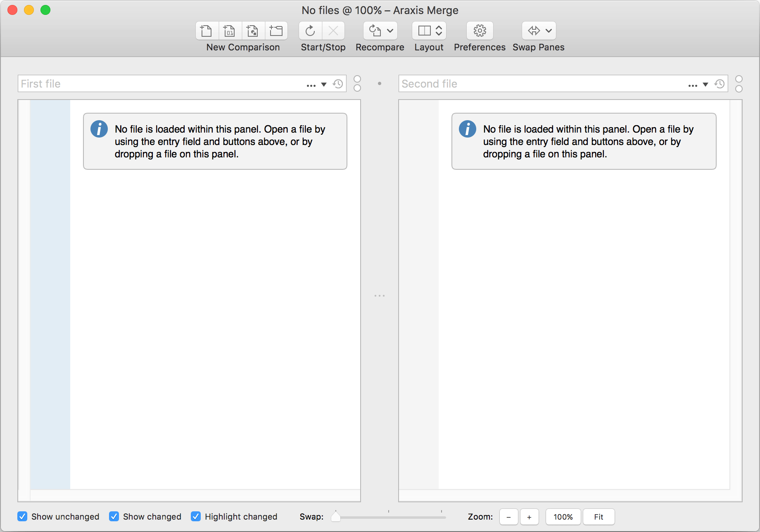Toggle the Show changed checkbox
760x532 pixels.
coord(114,516)
